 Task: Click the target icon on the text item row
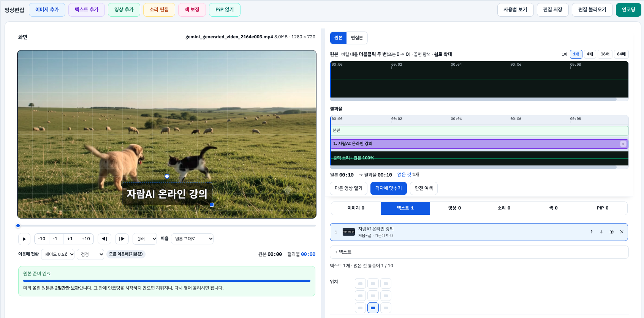coord(611,232)
